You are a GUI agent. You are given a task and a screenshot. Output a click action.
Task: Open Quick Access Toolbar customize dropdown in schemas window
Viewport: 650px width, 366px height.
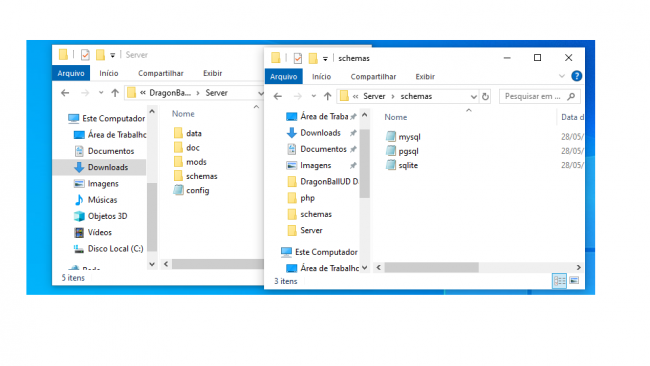pyautogui.click(x=325, y=59)
